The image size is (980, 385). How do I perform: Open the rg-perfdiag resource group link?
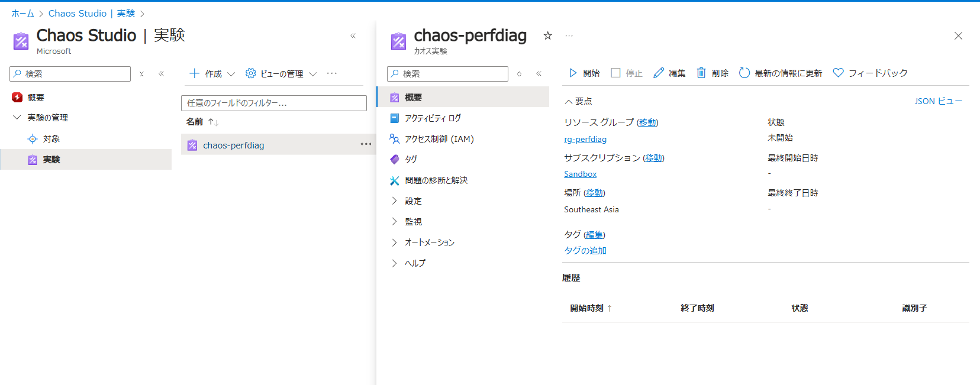click(x=585, y=140)
